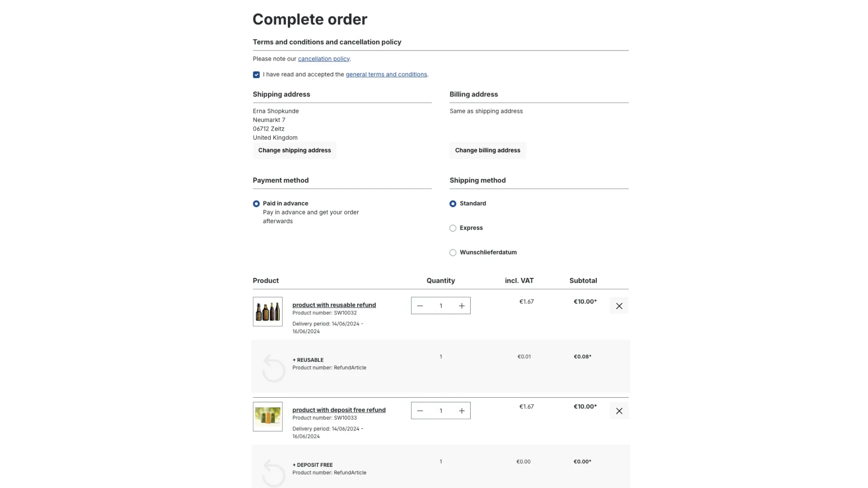Image resolution: width=868 pixels, height=488 pixels.
Task: Remove product with deposit free refund
Action: coord(619,411)
